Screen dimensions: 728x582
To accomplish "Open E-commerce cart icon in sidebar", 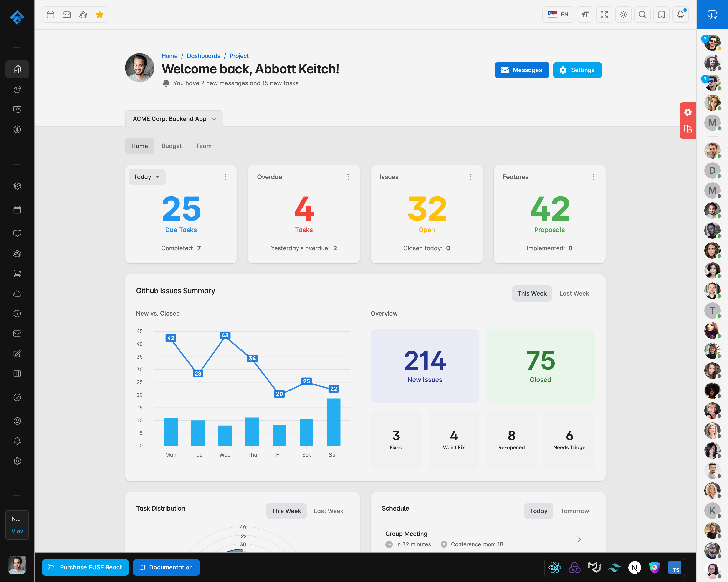I will (17, 274).
